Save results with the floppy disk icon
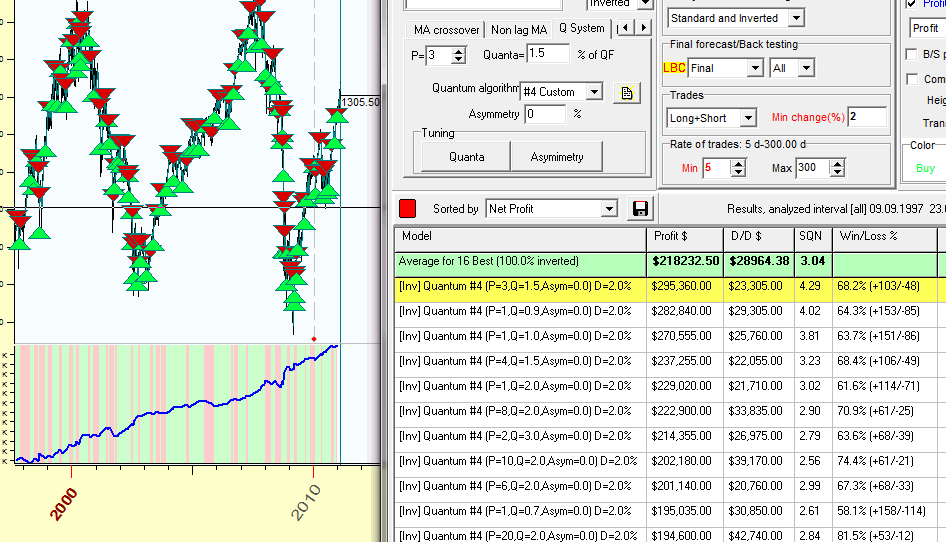Image resolution: width=946 pixels, height=542 pixels. [640, 209]
